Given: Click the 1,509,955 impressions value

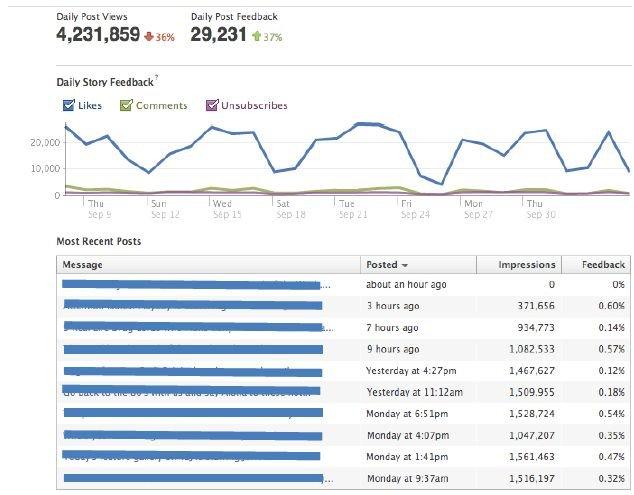Looking at the screenshot, I should (x=532, y=392).
